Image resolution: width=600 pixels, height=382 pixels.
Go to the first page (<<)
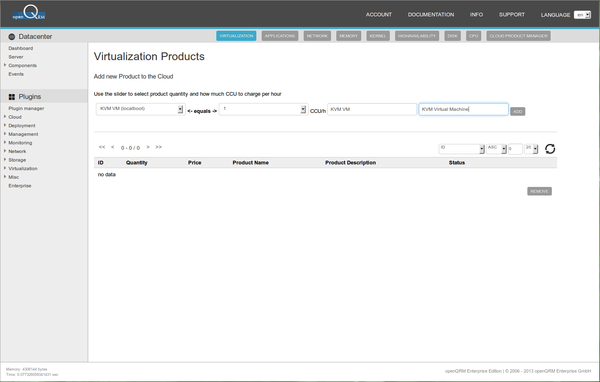click(x=102, y=147)
